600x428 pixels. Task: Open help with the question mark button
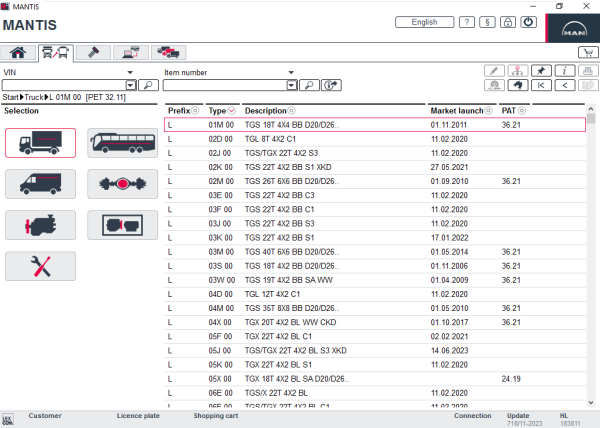click(x=467, y=22)
